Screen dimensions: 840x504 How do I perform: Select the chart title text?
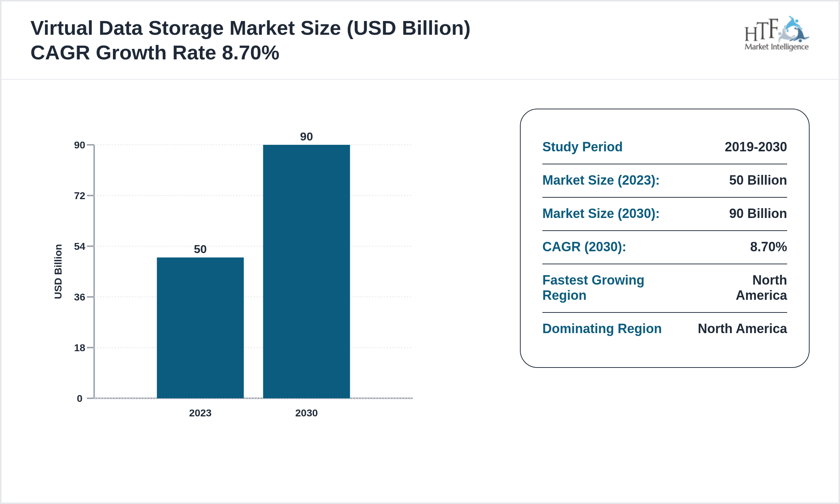coord(250,27)
